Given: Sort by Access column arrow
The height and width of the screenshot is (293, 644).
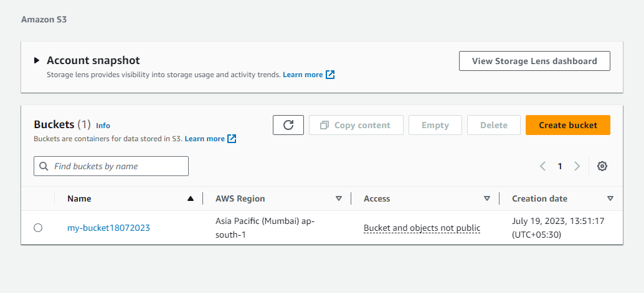Looking at the screenshot, I should tap(487, 198).
